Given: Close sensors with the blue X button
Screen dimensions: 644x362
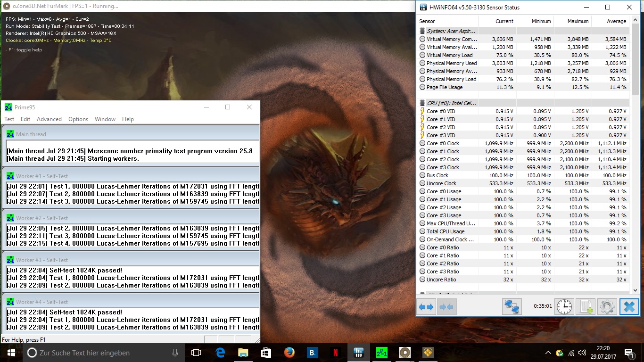Looking at the screenshot, I should [x=629, y=307].
